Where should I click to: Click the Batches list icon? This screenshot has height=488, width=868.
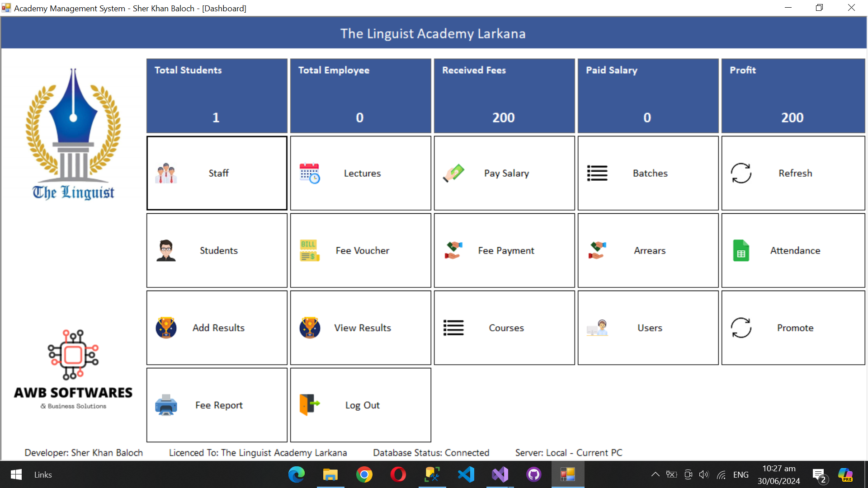[x=597, y=173]
